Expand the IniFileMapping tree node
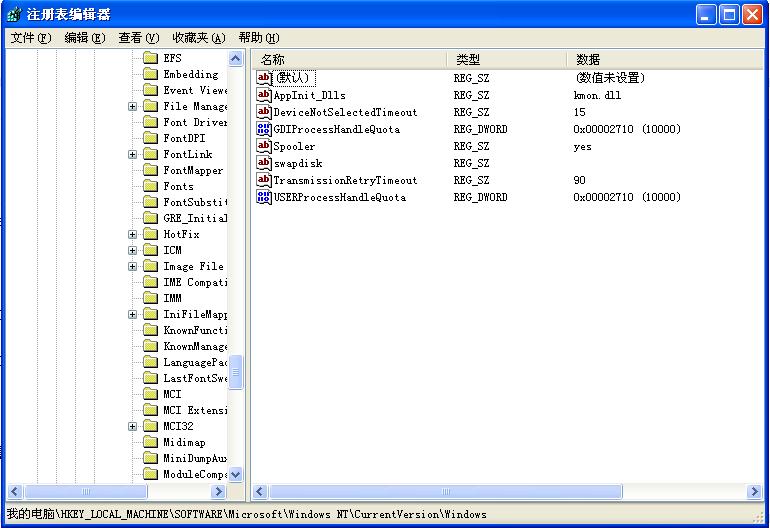Image resolution: width=770 pixels, height=528 pixels. coord(132,314)
